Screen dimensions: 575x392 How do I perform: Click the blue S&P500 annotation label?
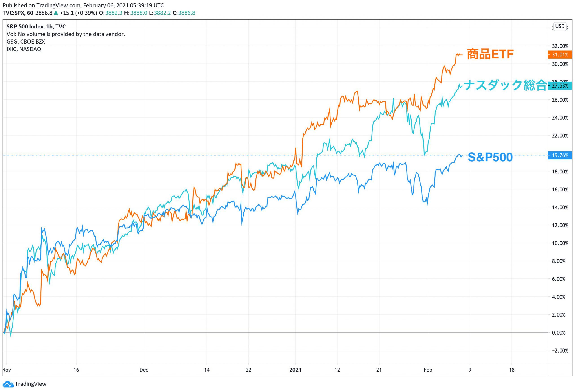click(x=490, y=157)
